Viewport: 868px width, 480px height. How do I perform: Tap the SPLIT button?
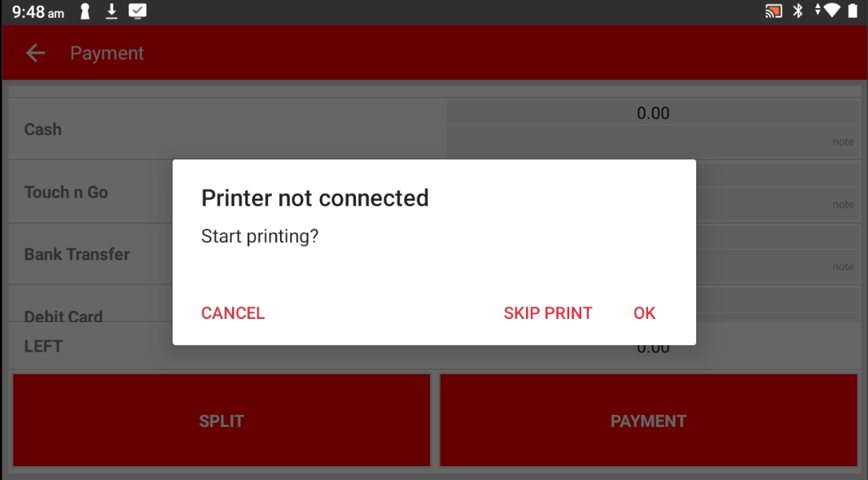click(221, 421)
